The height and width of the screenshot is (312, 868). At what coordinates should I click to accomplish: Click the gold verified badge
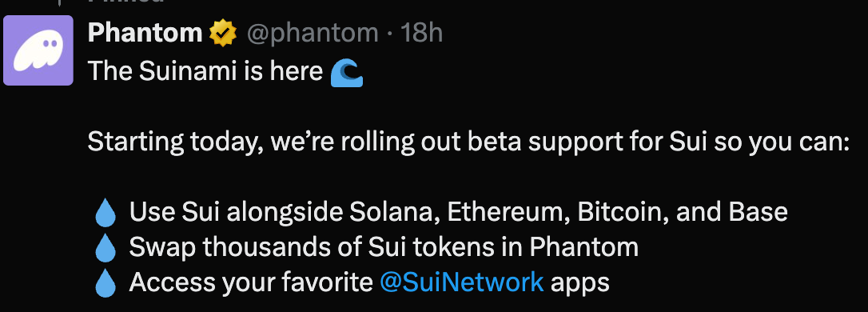coord(222,34)
